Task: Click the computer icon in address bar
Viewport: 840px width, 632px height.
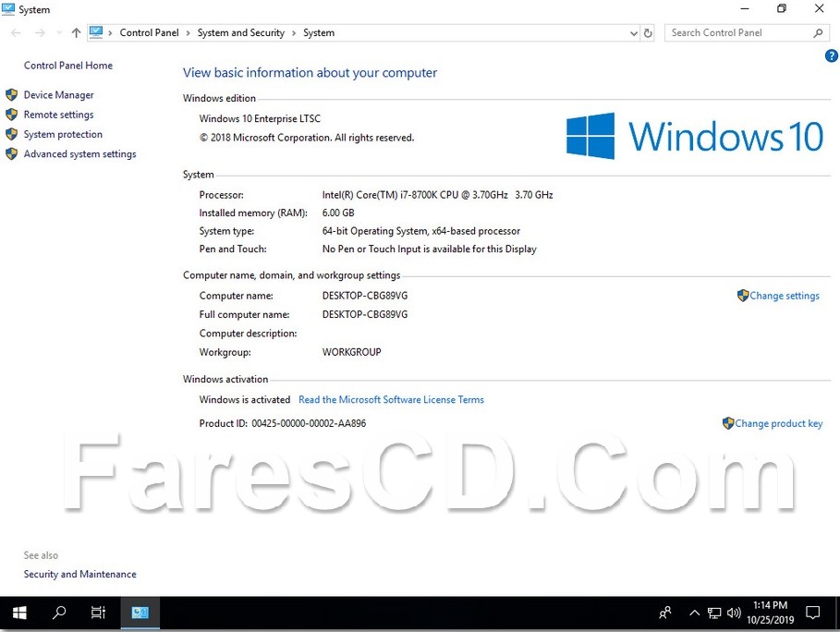Action: click(96, 32)
